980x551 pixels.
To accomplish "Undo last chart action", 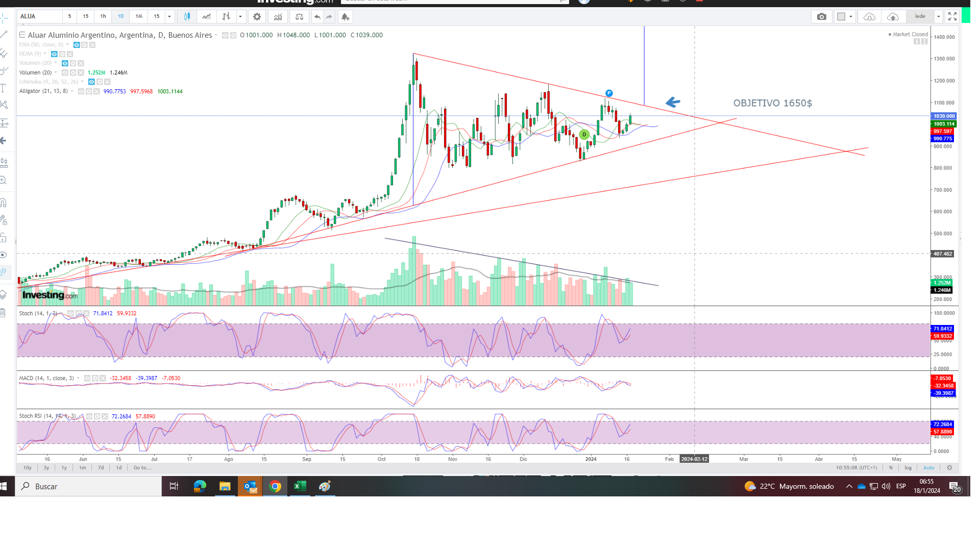I will click(x=317, y=17).
